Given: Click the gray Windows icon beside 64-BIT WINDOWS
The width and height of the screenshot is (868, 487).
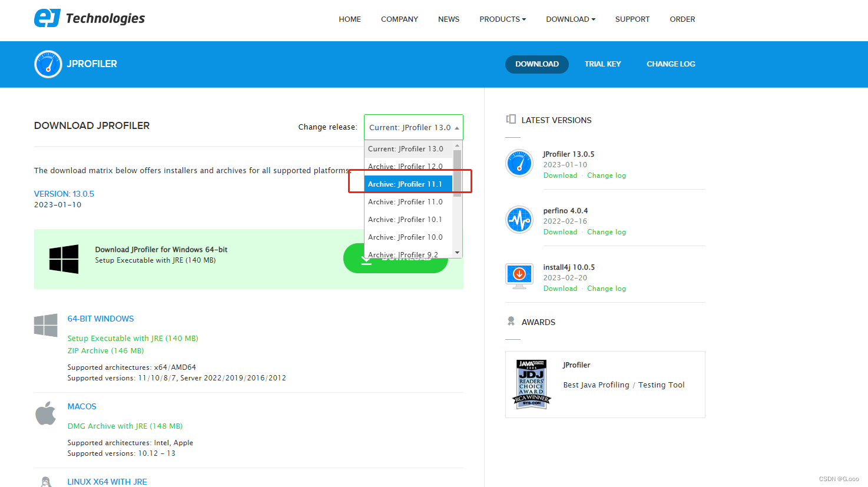Looking at the screenshot, I should tap(46, 325).
